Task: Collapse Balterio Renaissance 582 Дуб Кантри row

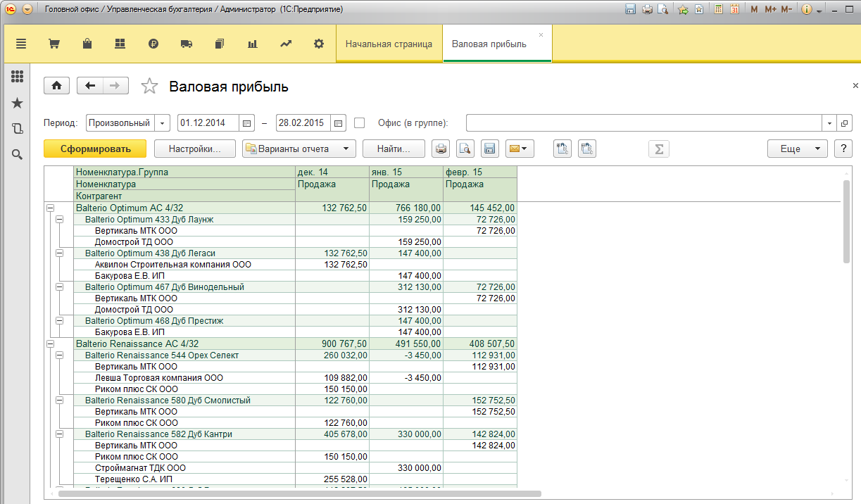Action: coord(59,434)
